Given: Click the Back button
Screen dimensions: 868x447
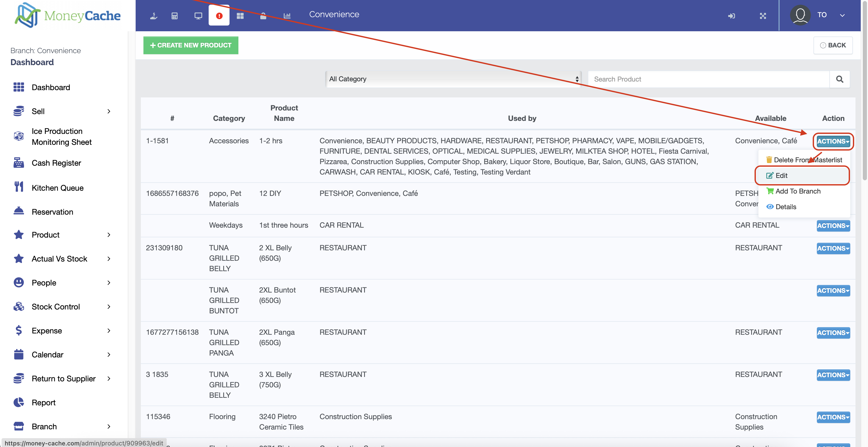Looking at the screenshot, I should pyautogui.click(x=833, y=45).
